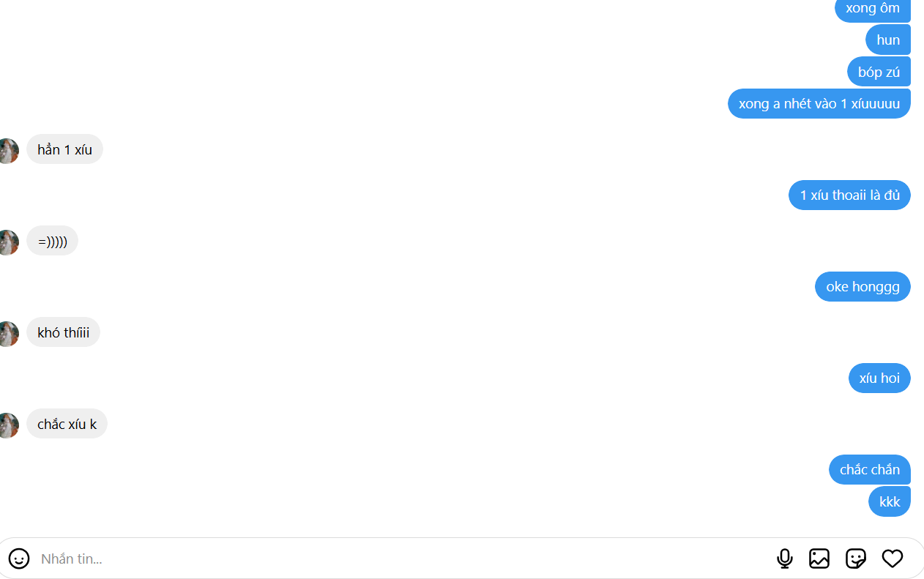The height and width of the screenshot is (579, 924).
Task: Click the avatar next to '=)))))'
Action: click(x=7, y=242)
